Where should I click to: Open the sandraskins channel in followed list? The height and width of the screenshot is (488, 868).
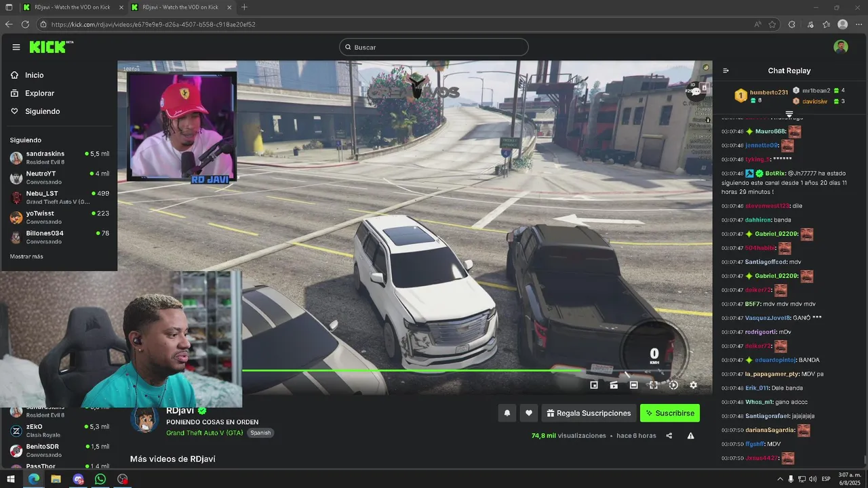pos(59,157)
